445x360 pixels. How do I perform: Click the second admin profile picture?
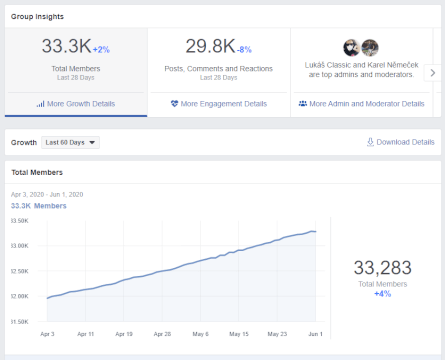pyautogui.click(x=370, y=48)
